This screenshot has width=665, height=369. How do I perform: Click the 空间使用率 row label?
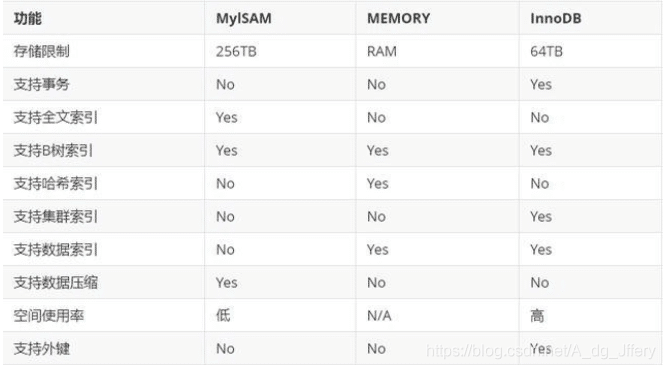tap(49, 316)
